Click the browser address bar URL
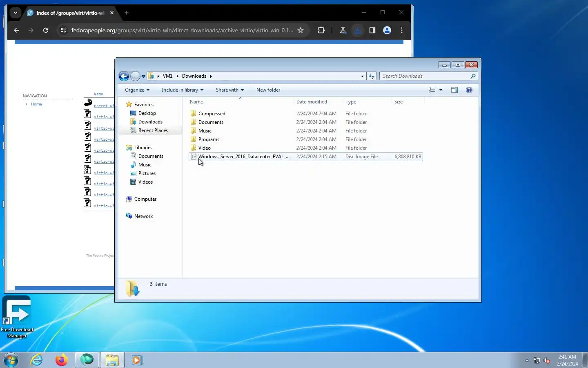The height and width of the screenshot is (368, 588). [182, 30]
